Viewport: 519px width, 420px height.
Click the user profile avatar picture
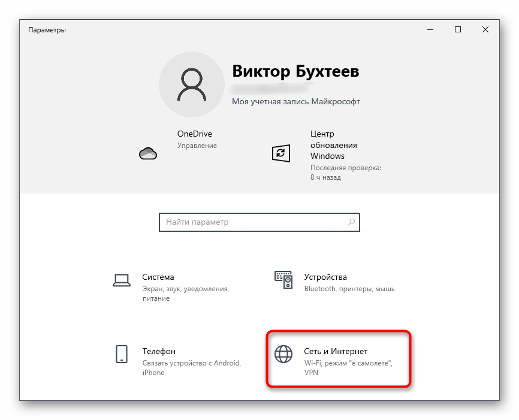191,83
